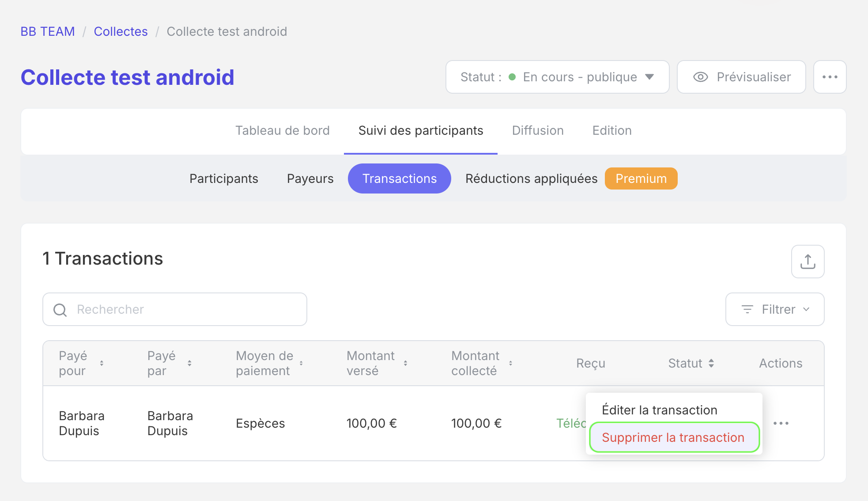Screen dimensions: 868x501
Task: Sort by the Statut column arrows
Action: click(x=711, y=363)
